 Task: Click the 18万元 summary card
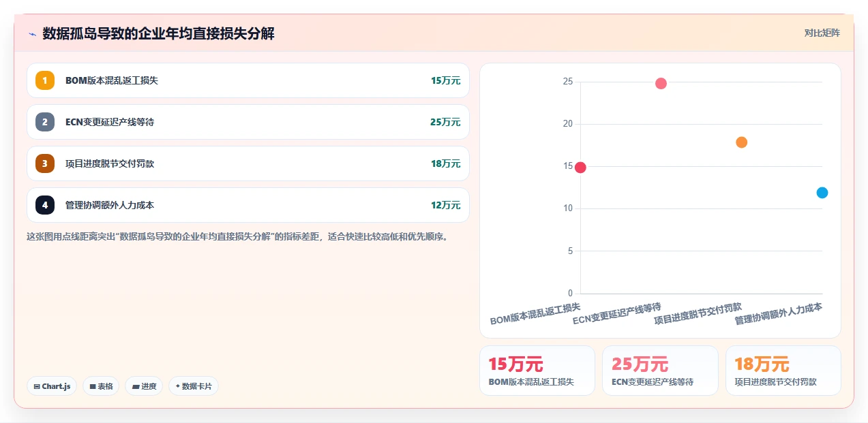(783, 371)
